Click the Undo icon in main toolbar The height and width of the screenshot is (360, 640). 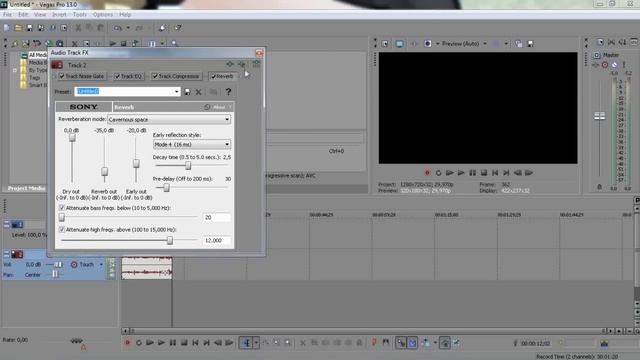pyautogui.click(x=118, y=28)
